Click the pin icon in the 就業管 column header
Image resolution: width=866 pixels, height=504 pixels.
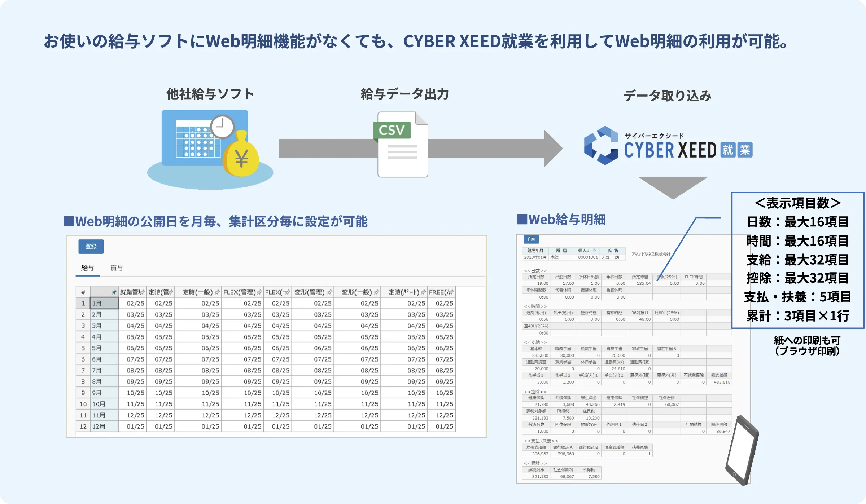point(142,292)
